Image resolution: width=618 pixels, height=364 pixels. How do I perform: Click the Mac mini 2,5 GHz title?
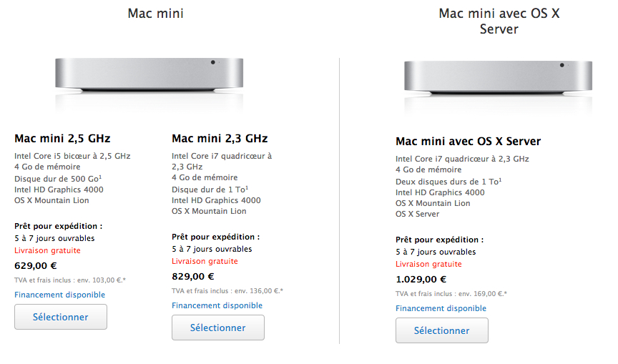62,138
